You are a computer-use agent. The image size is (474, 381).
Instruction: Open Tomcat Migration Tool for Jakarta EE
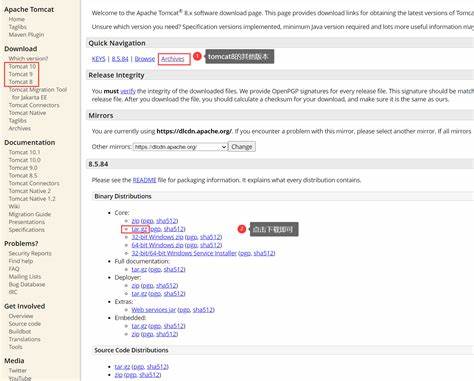tap(38, 93)
